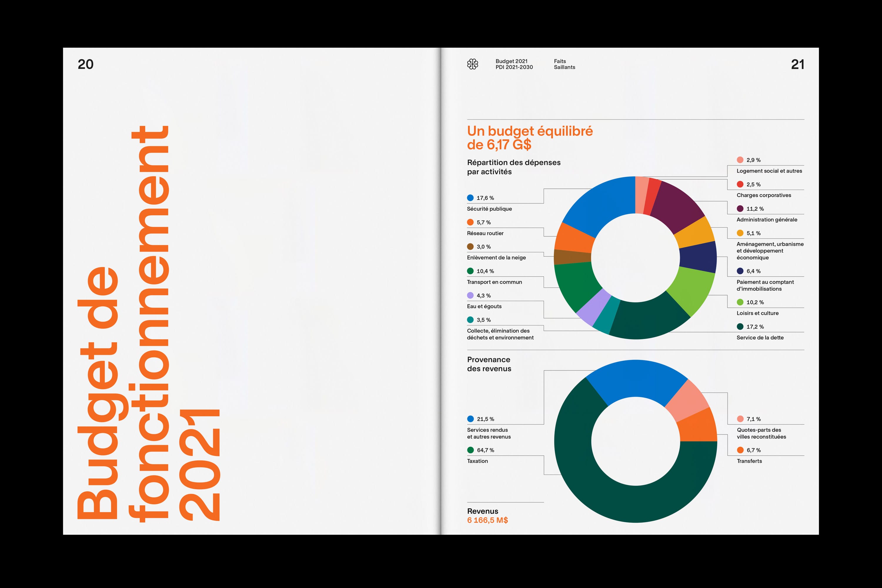Select 'Services rendus et autres revenus' label

tap(489, 433)
